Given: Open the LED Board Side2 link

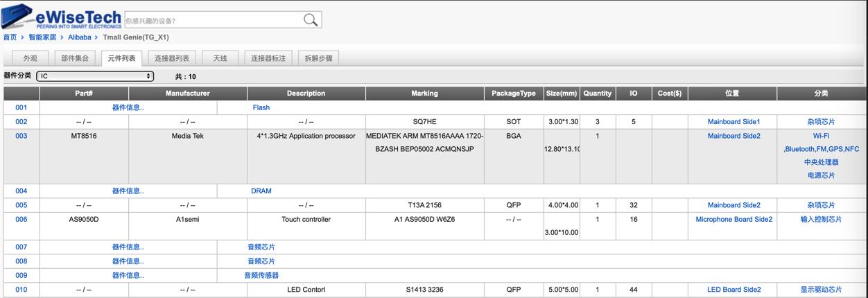Looking at the screenshot, I should point(734,290).
